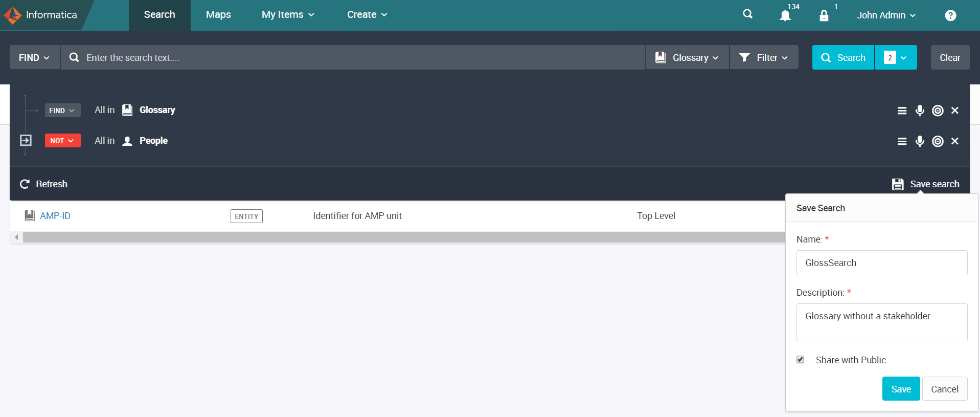The height and width of the screenshot is (417, 980).
Task: Click the nest arrow icon left of NOT row
Action: pos(26,140)
